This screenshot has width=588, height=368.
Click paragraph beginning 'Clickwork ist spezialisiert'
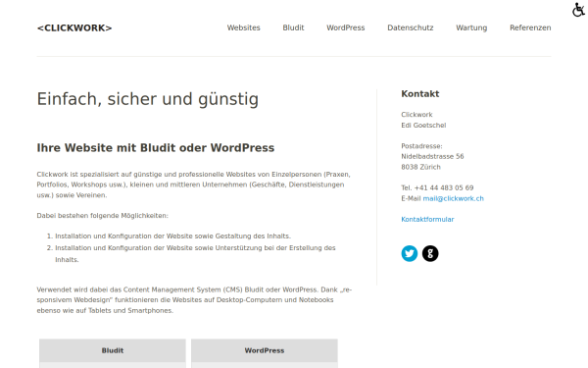point(193,184)
